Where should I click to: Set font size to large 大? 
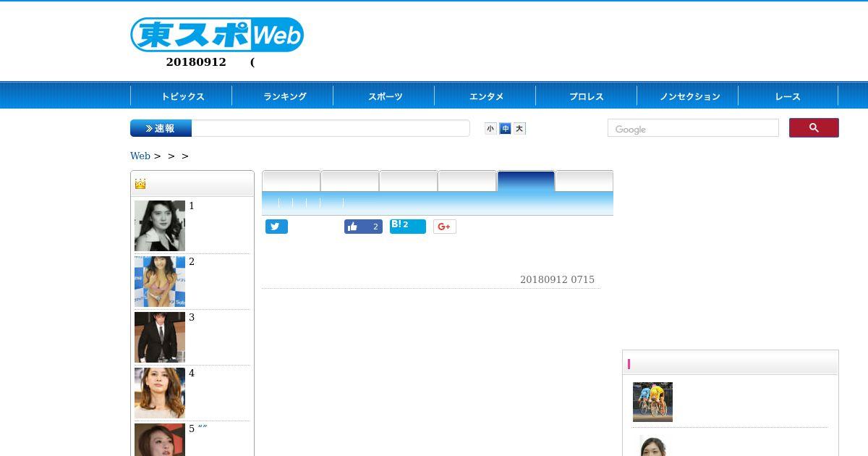[519, 129]
